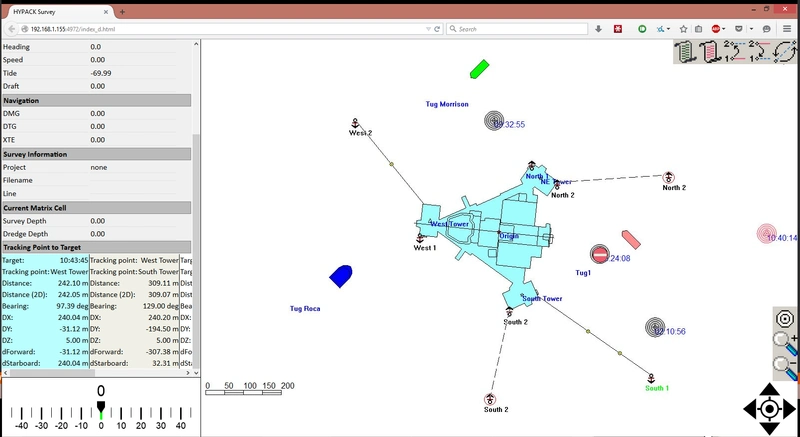Click the horizontal scrollbar right arrow below tracking table
Screen dimensions: 800x437
(187, 373)
